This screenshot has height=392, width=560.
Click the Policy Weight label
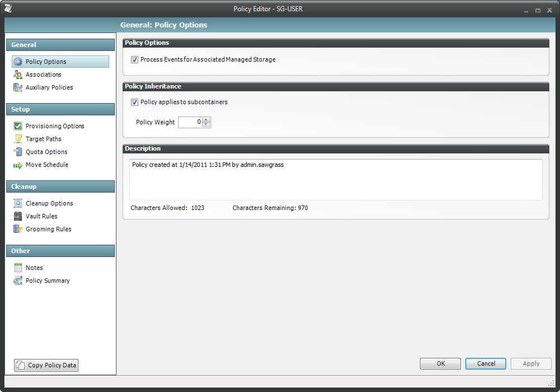[155, 122]
